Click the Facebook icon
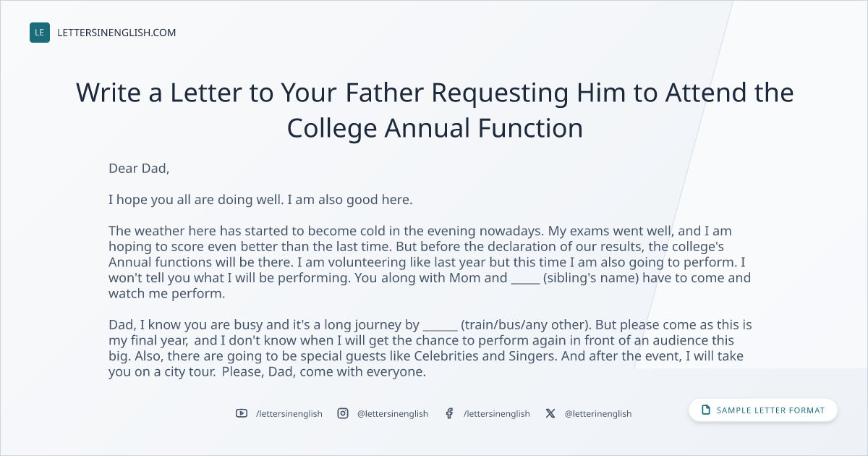The image size is (868, 456). click(449, 413)
